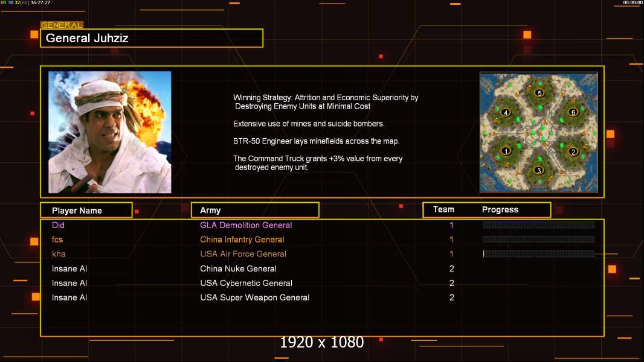The image size is (644, 362).
Task: Click team number of Did
Action: tap(451, 225)
